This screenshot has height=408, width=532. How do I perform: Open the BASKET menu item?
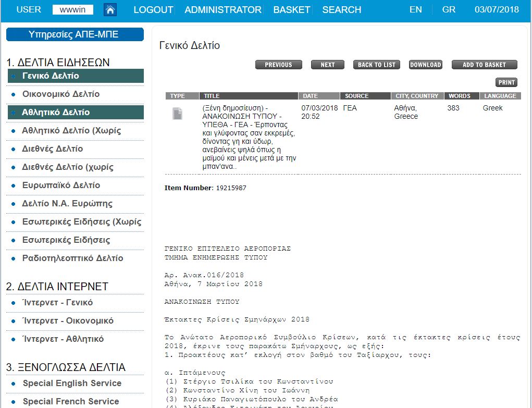coord(292,10)
